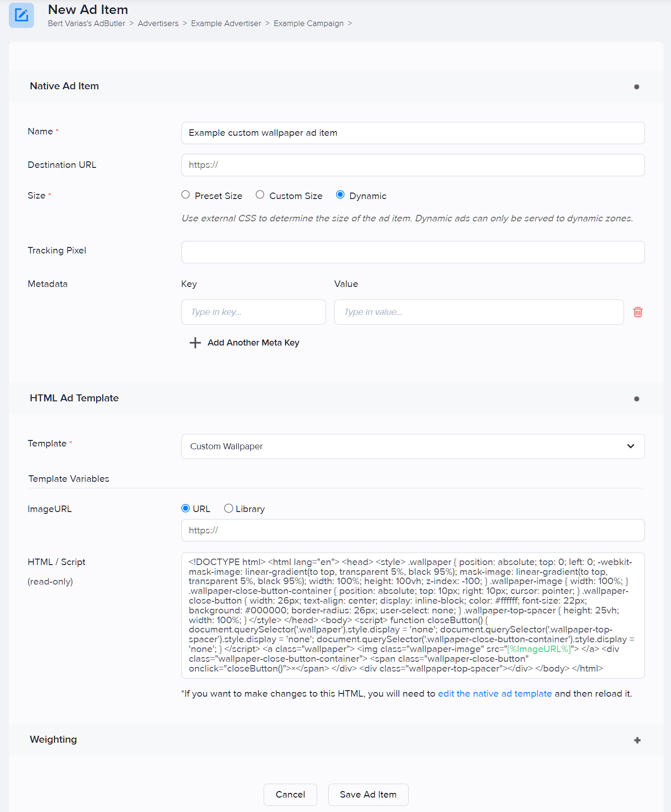The image size is (671, 812).
Task: Click the chevron on the Template selector
Action: (631, 446)
